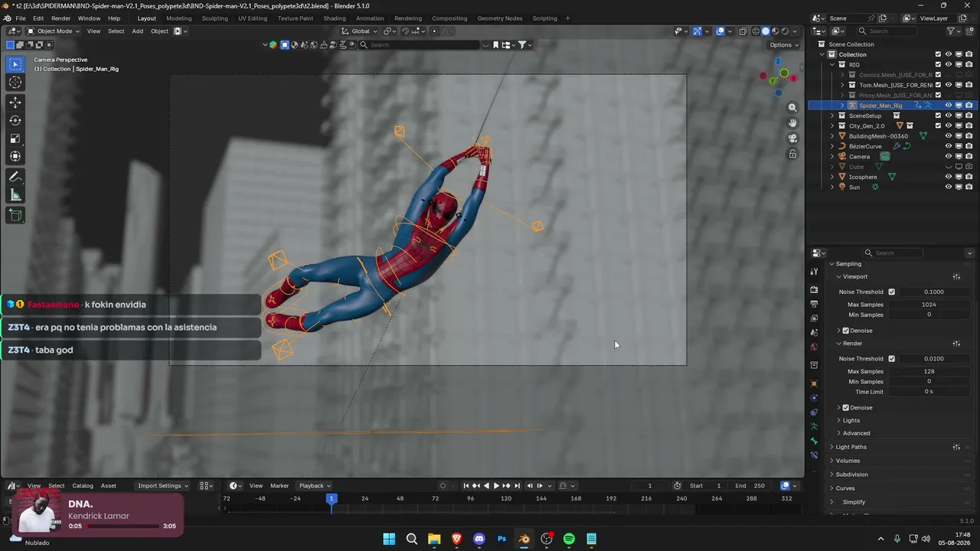The width and height of the screenshot is (980, 551).
Task: Switch to the Animation workspace tab
Action: (370, 18)
